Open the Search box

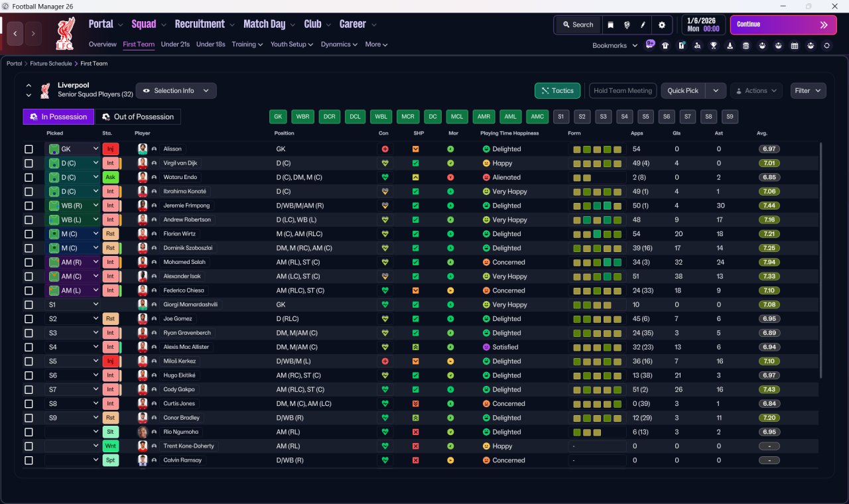coord(578,25)
